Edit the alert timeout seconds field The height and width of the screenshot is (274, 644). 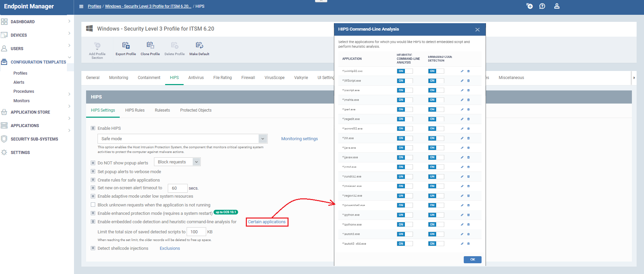coord(178,188)
